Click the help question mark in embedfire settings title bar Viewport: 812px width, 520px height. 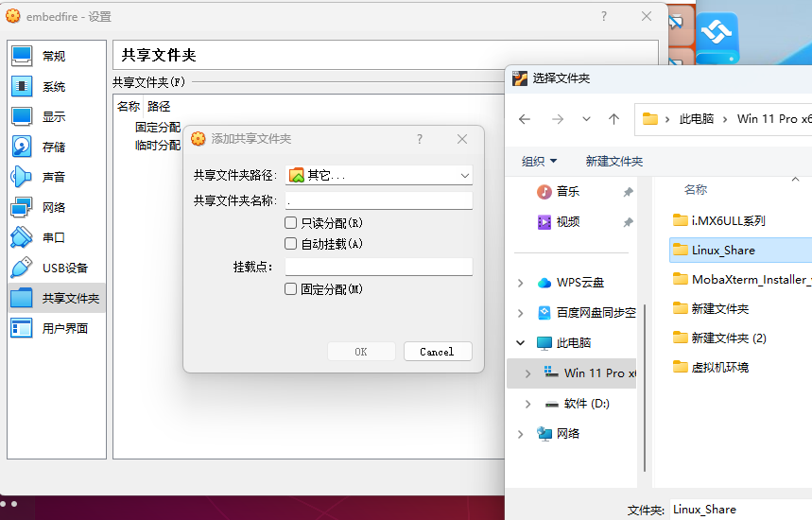(x=604, y=16)
